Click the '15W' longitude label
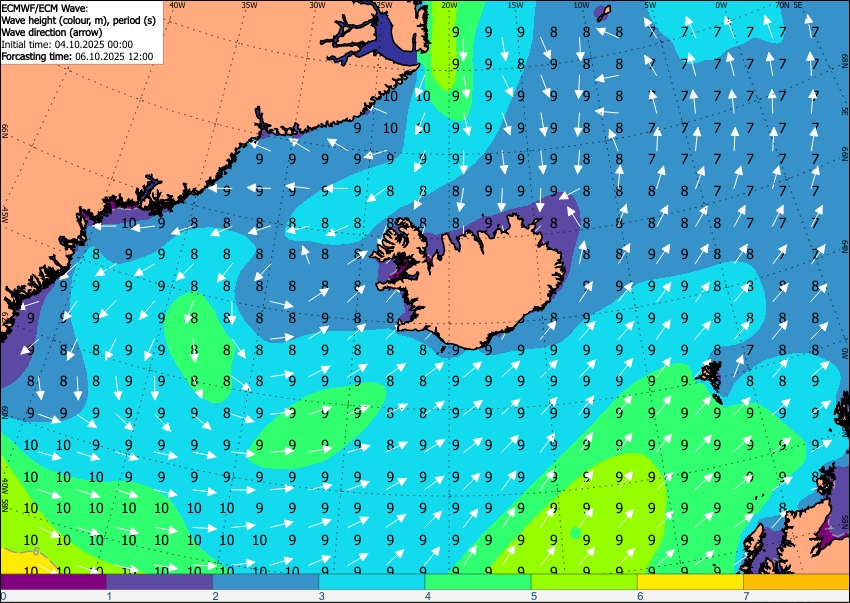 [x=515, y=5]
